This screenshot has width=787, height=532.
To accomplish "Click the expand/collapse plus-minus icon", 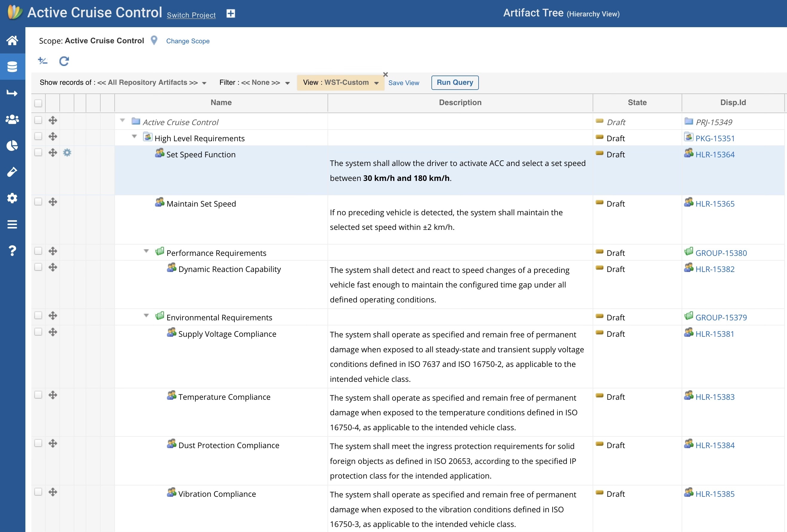I will point(43,61).
